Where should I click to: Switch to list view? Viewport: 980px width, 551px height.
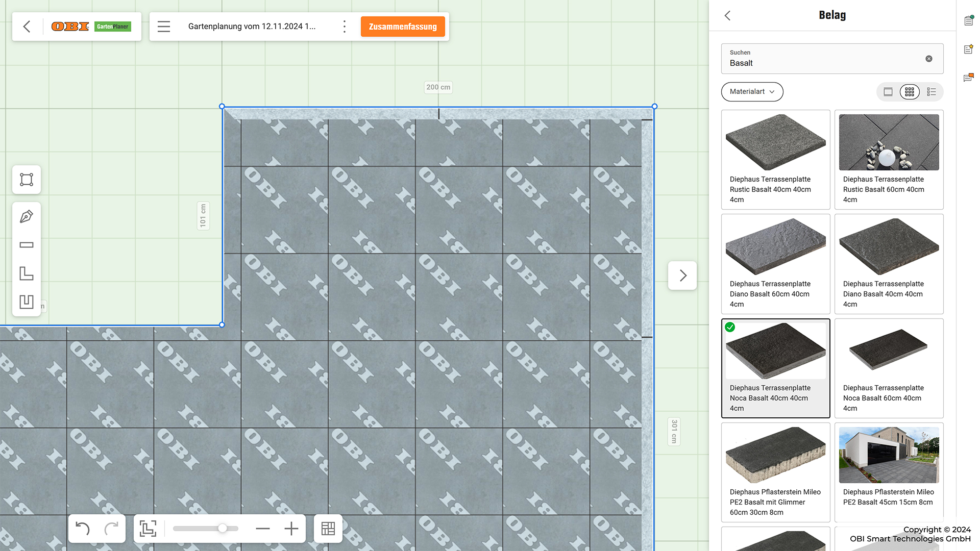point(932,92)
